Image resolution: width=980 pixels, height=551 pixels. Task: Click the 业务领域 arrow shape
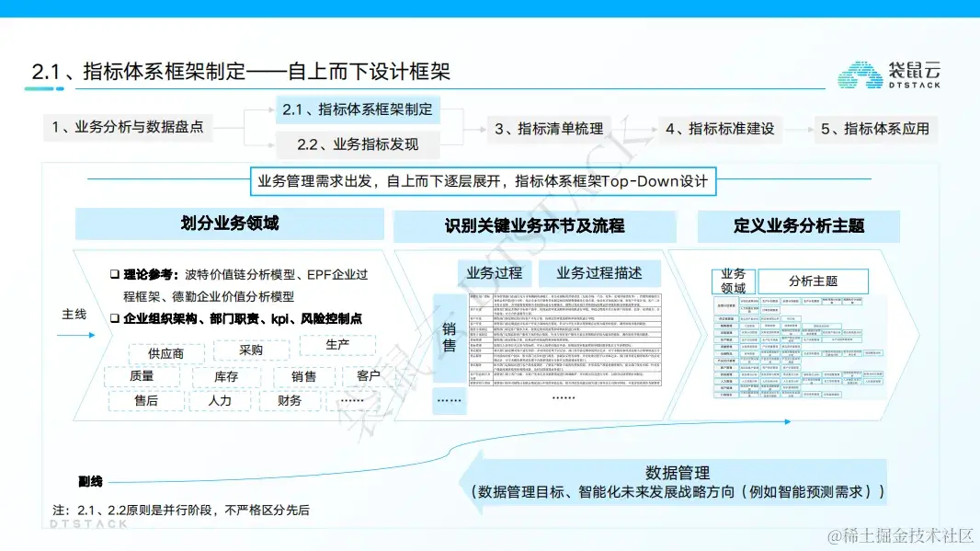click(x=733, y=280)
